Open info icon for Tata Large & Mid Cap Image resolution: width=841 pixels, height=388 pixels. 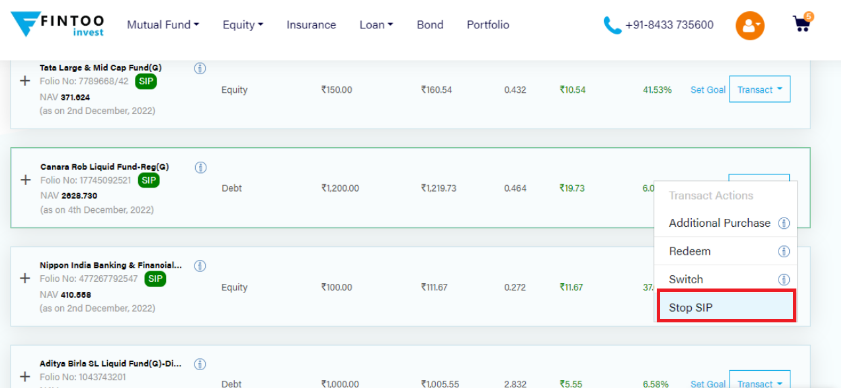pyautogui.click(x=200, y=68)
